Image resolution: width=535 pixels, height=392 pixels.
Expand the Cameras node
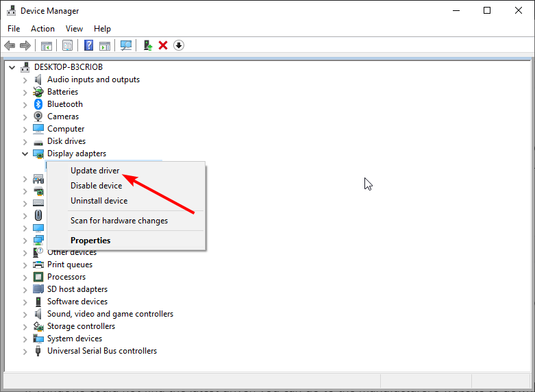25,117
